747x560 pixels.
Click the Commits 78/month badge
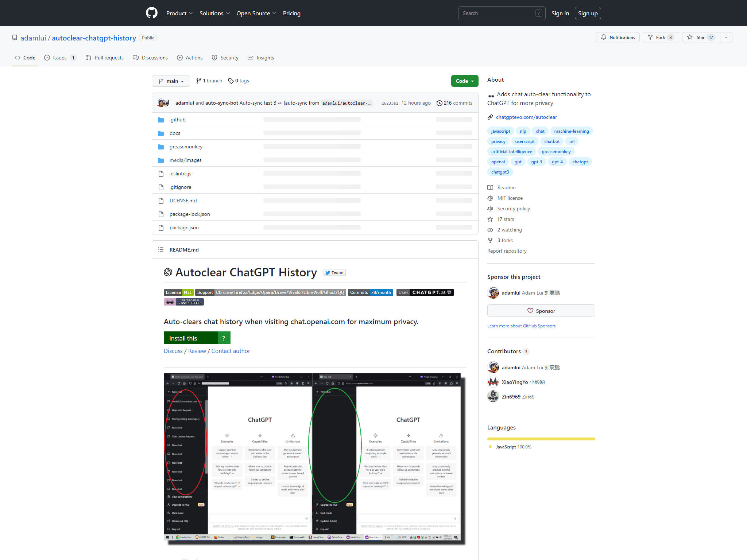370,292
